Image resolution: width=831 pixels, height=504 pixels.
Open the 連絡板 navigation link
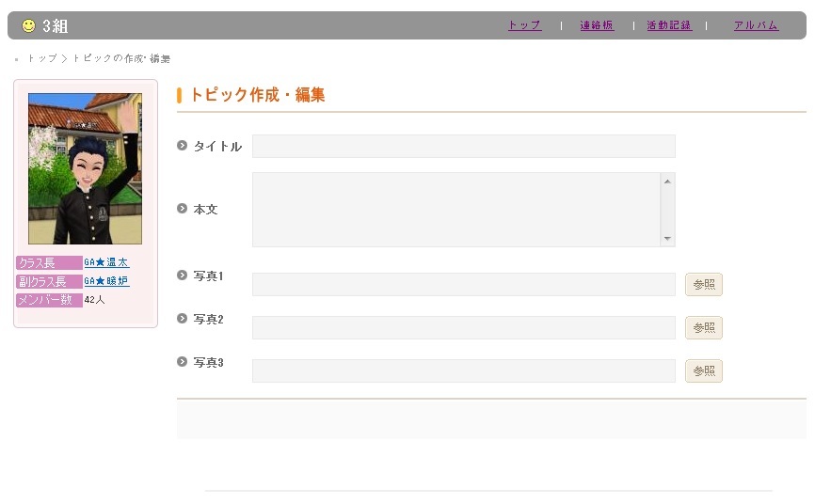point(597,25)
